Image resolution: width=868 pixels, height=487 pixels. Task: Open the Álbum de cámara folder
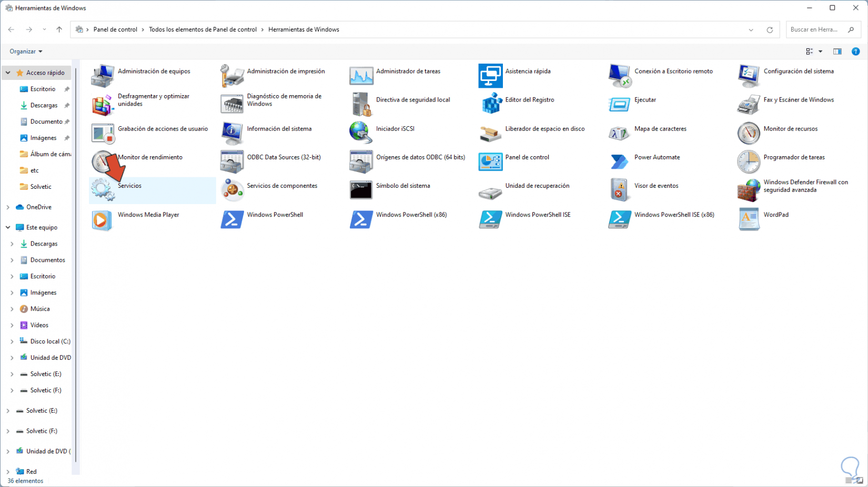tap(51, 154)
